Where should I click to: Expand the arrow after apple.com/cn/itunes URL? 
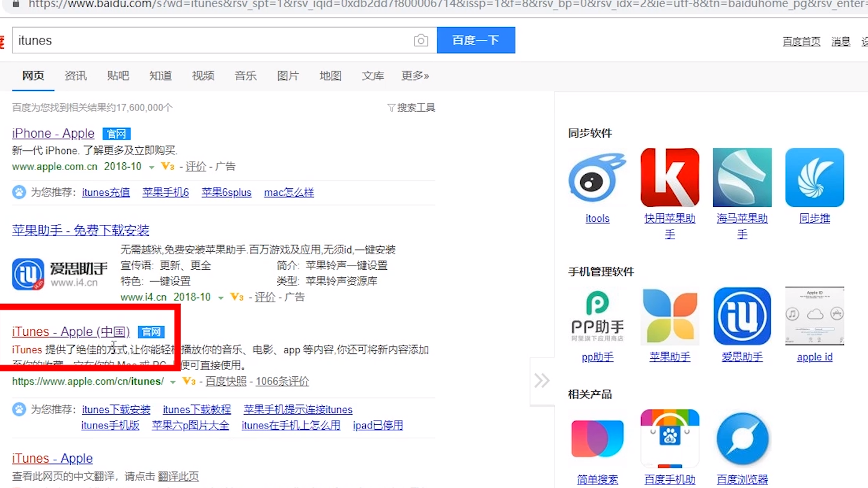click(172, 382)
